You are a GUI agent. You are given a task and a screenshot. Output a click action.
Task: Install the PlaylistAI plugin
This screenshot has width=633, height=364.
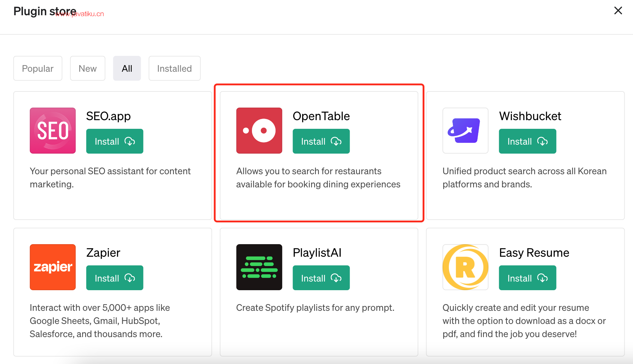(321, 278)
